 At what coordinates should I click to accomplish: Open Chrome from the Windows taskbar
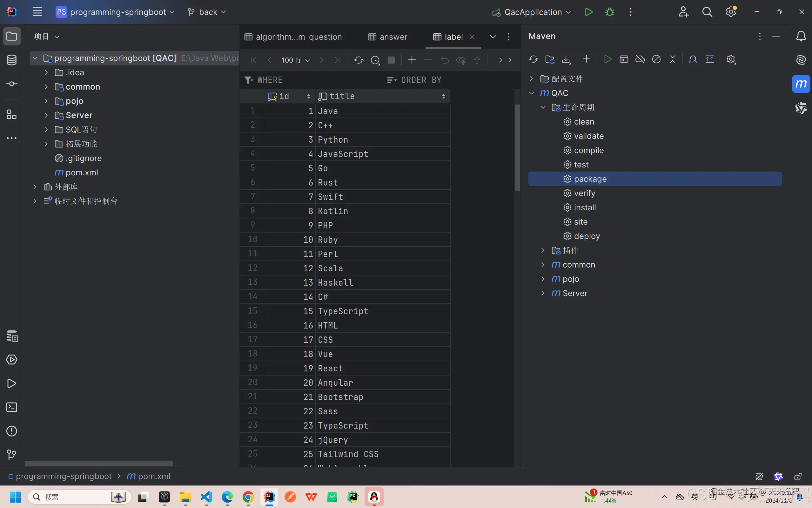(x=248, y=497)
